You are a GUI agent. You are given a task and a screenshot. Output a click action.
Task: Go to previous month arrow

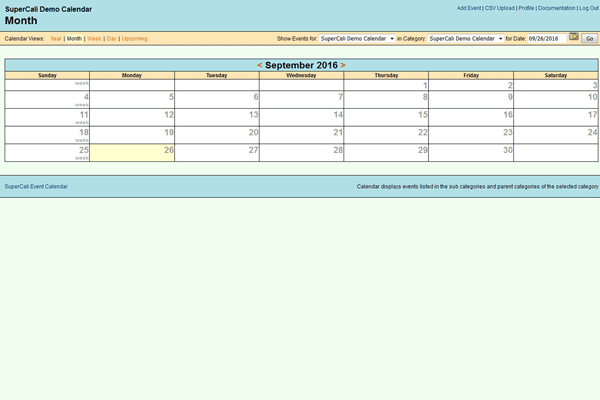[260, 65]
